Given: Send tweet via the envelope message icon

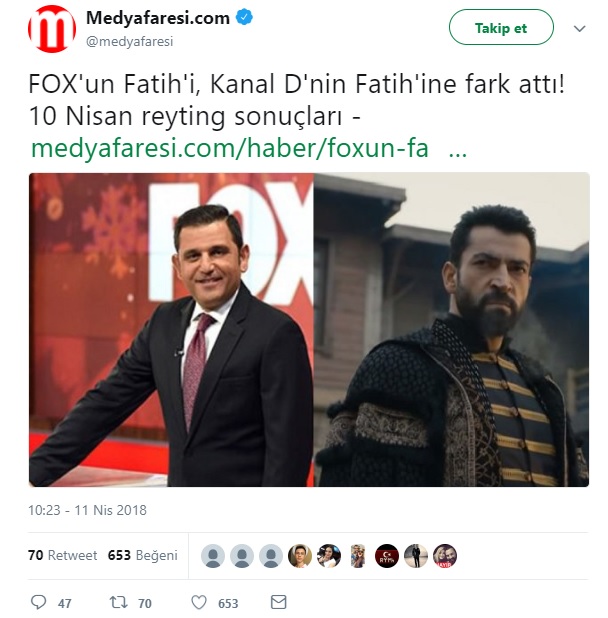Looking at the screenshot, I should tap(279, 602).
